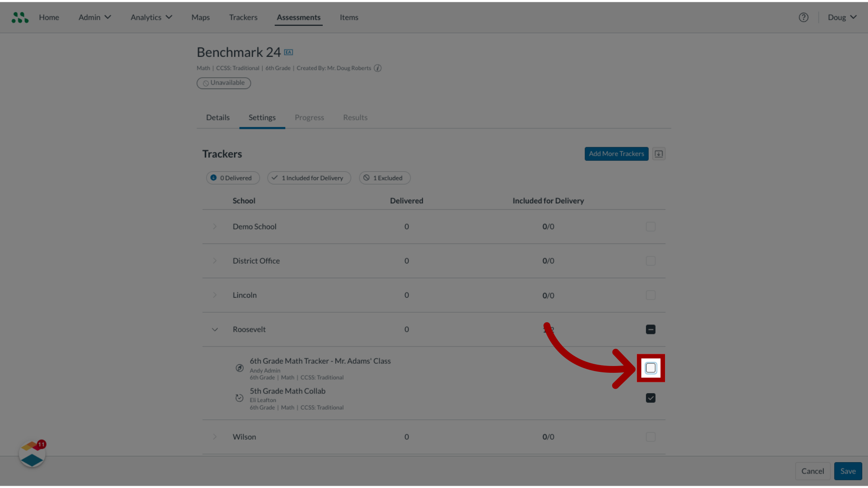This screenshot has width=868, height=488.
Task: Click the expand view icon next to Add More Trackers
Action: (659, 154)
